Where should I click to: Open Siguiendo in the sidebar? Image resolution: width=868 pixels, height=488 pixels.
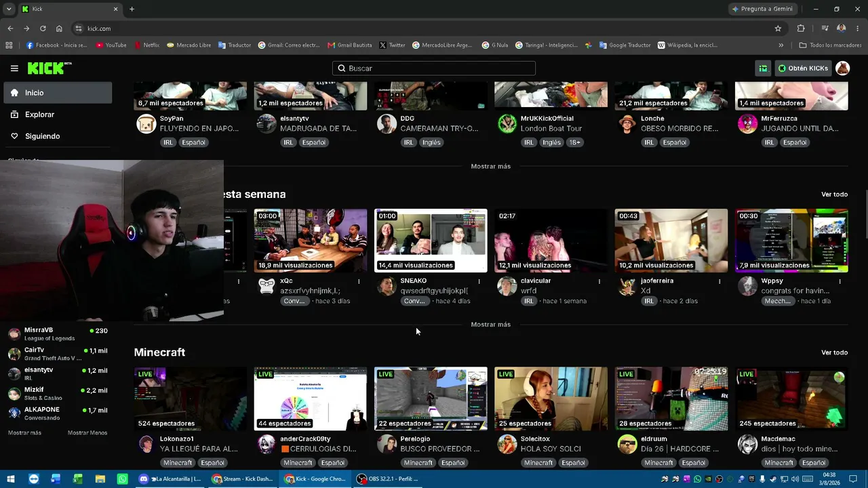pyautogui.click(x=58, y=136)
